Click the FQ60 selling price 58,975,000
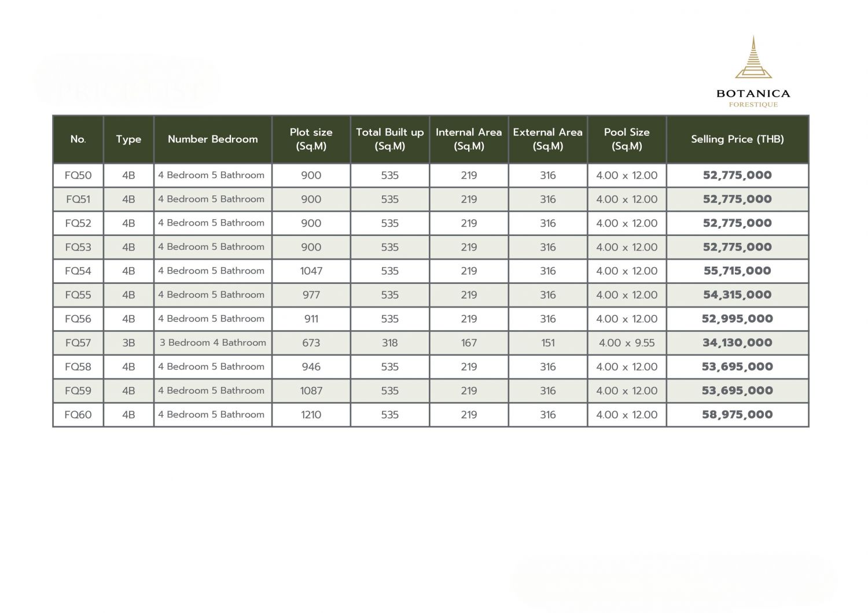This screenshot has width=868, height=613. tap(737, 415)
